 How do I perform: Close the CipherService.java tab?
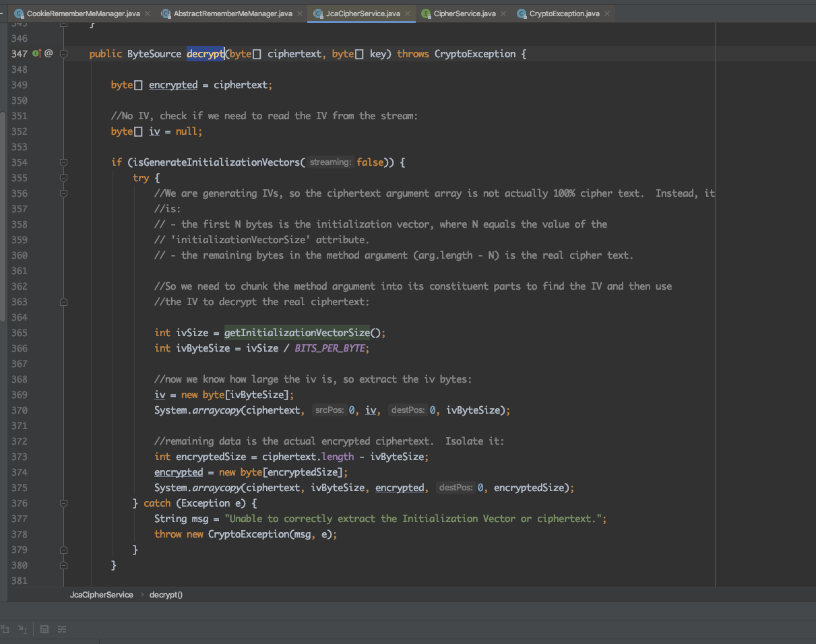tap(503, 13)
